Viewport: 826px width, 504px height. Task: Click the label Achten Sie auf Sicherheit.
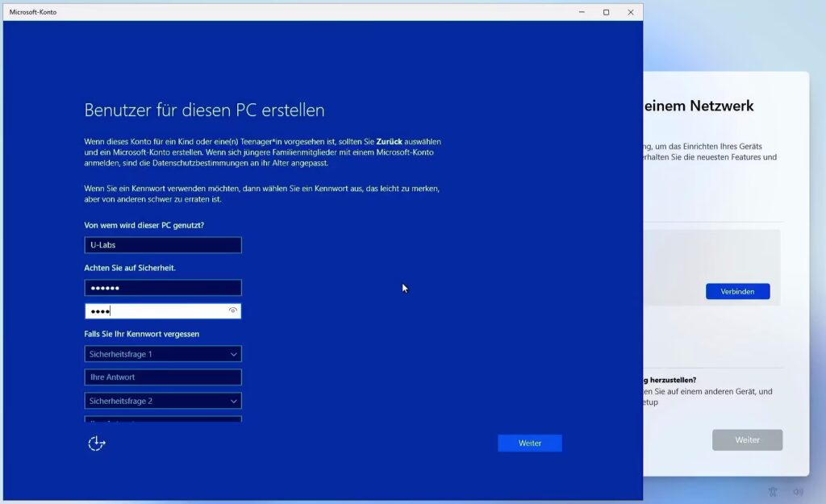130,268
